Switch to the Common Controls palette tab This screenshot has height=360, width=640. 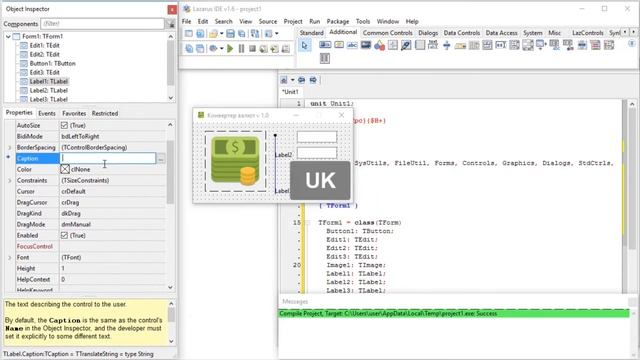click(x=387, y=33)
